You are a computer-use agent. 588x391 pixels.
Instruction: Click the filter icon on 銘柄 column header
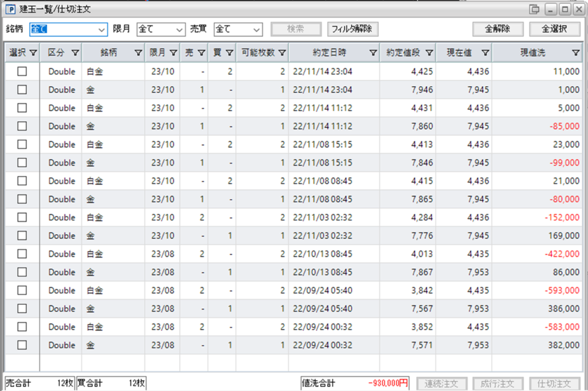(x=138, y=53)
